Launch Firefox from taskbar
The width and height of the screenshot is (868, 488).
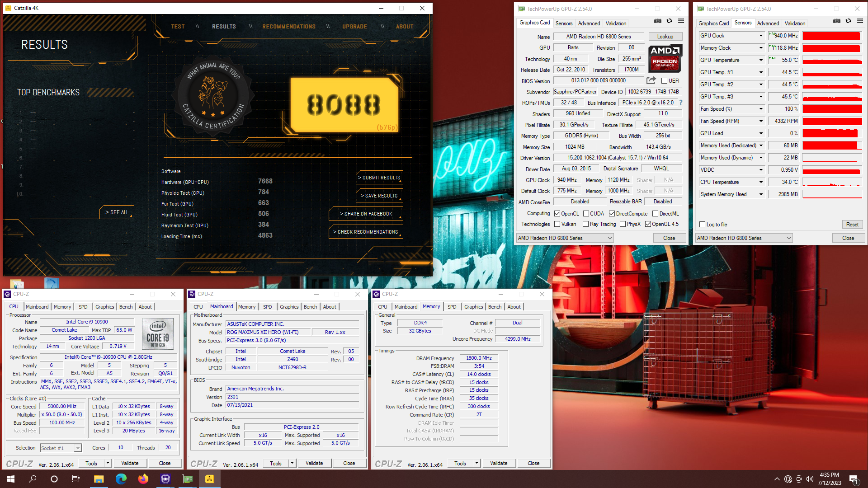coord(143,479)
